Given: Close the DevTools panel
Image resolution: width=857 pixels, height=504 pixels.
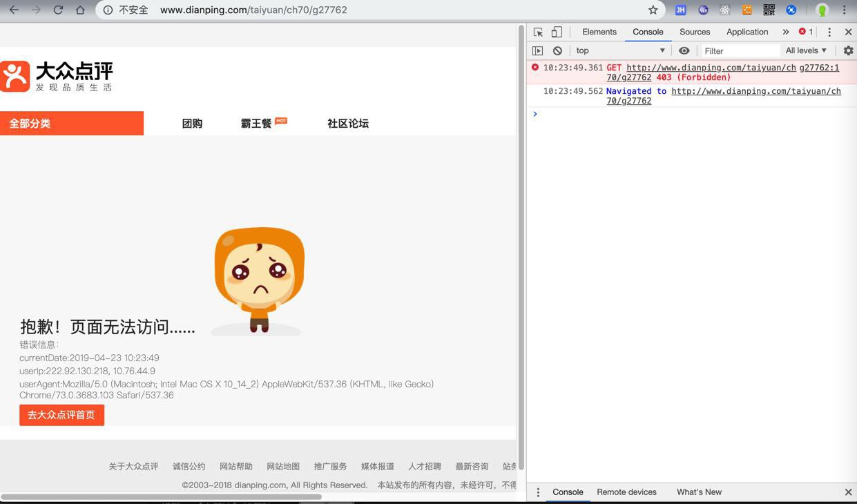Looking at the screenshot, I should [849, 32].
